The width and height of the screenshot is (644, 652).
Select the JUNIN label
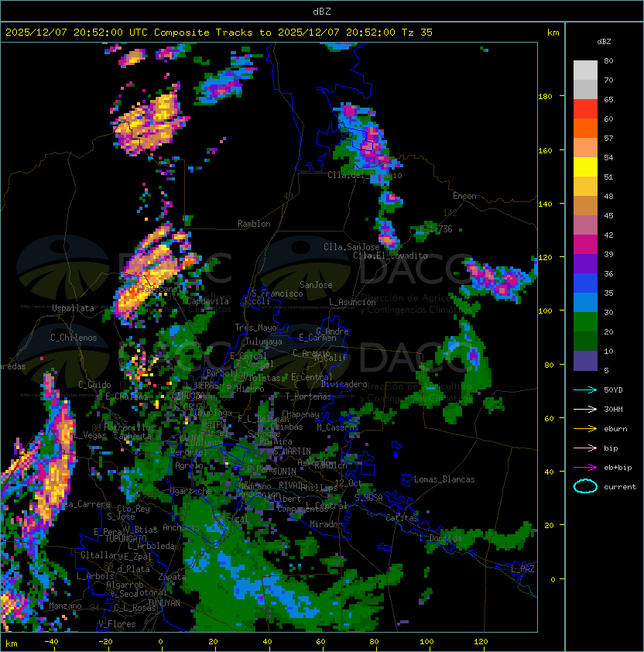pyautogui.click(x=284, y=471)
